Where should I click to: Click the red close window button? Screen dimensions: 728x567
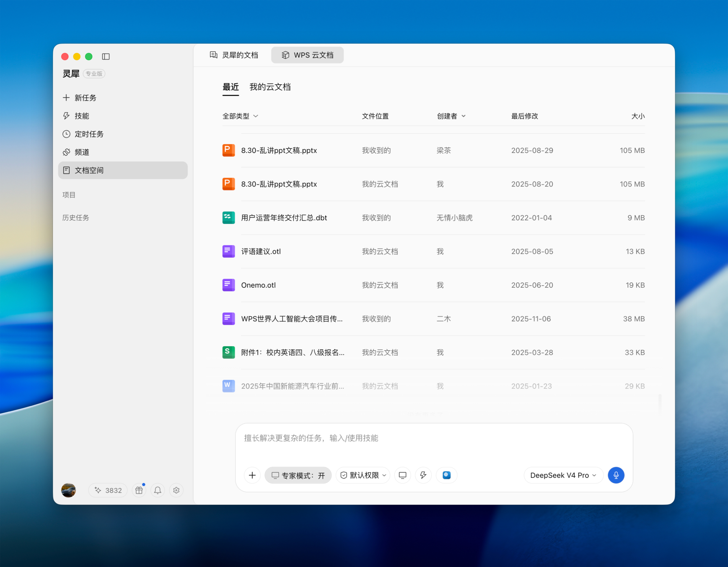click(x=65, y=57)
